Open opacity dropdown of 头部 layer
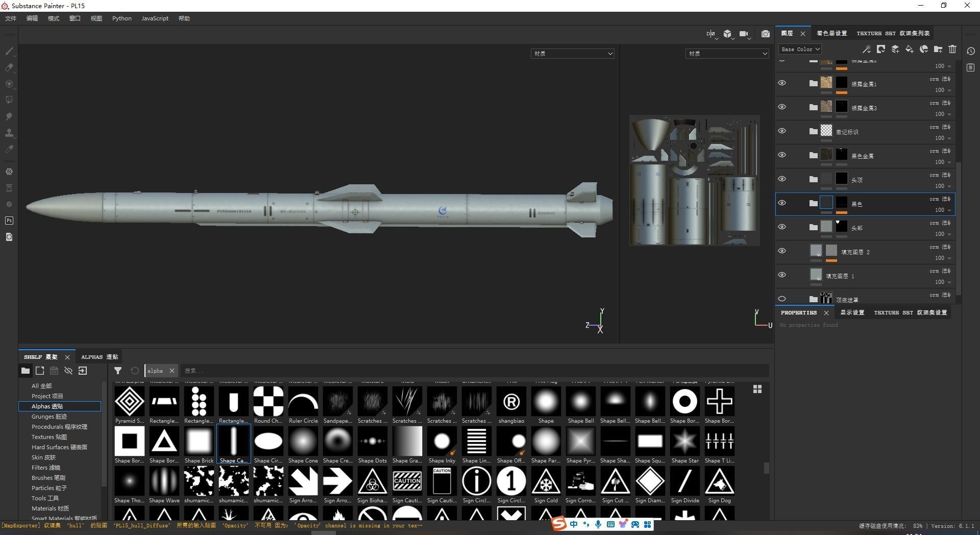This screenshot has width=980, height=535. click(x=943, y=234)
